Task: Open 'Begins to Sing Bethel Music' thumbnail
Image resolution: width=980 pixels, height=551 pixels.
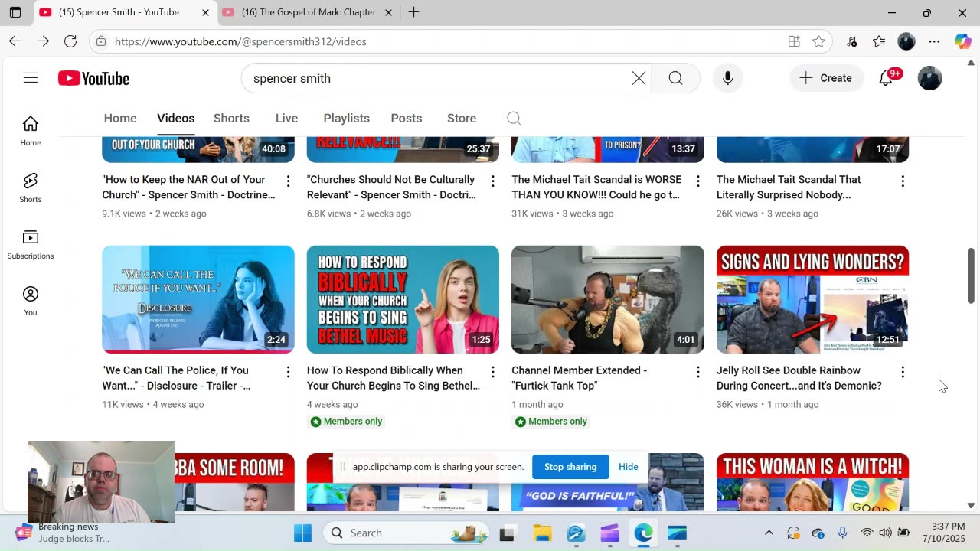Action: tap(403, 299)
